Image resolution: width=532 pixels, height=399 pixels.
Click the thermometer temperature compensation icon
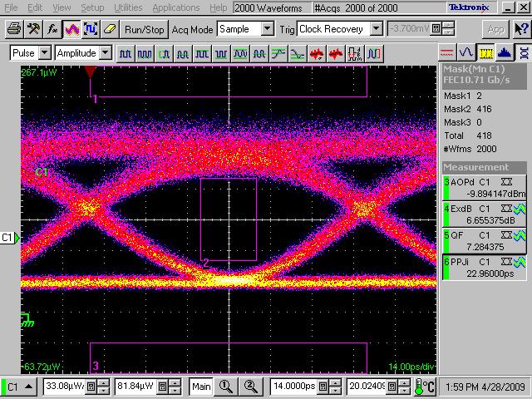(x=426, y=387)
